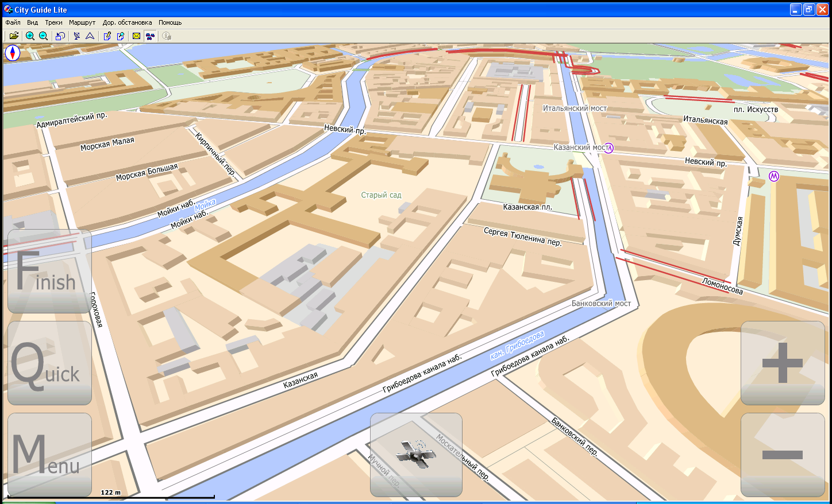Open the Дор. обстановка menu
Image resolution: width=832 pixels, height=504 pixels.
(x=127, y=22)
